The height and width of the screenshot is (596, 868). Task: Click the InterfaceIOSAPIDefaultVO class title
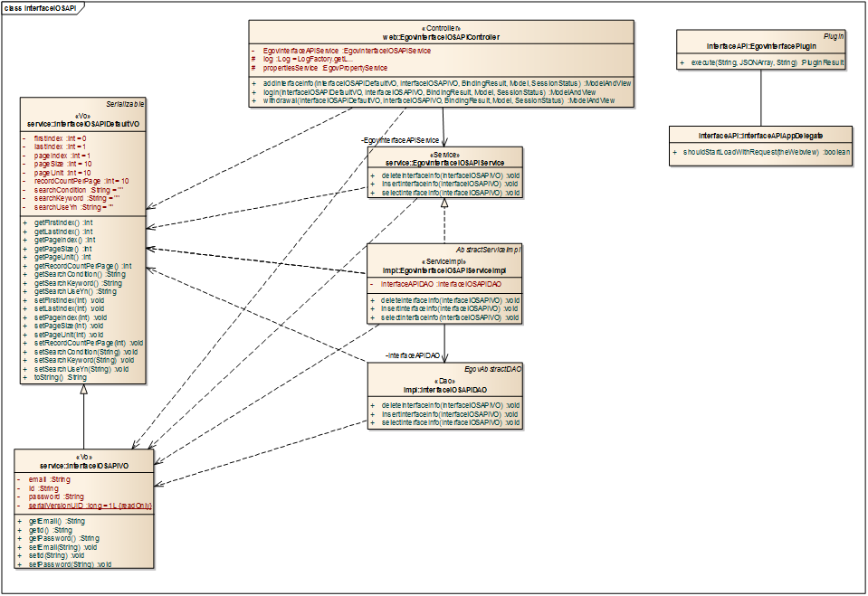[82, 122]
